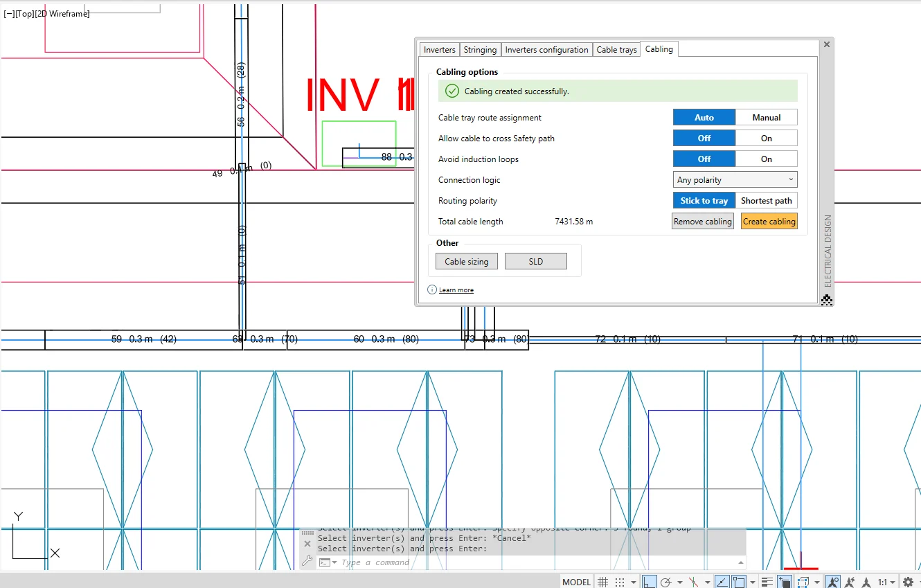This screenshot has height=588, width=921.
Task: Click the Create cabling button
Action: (769, 222)
